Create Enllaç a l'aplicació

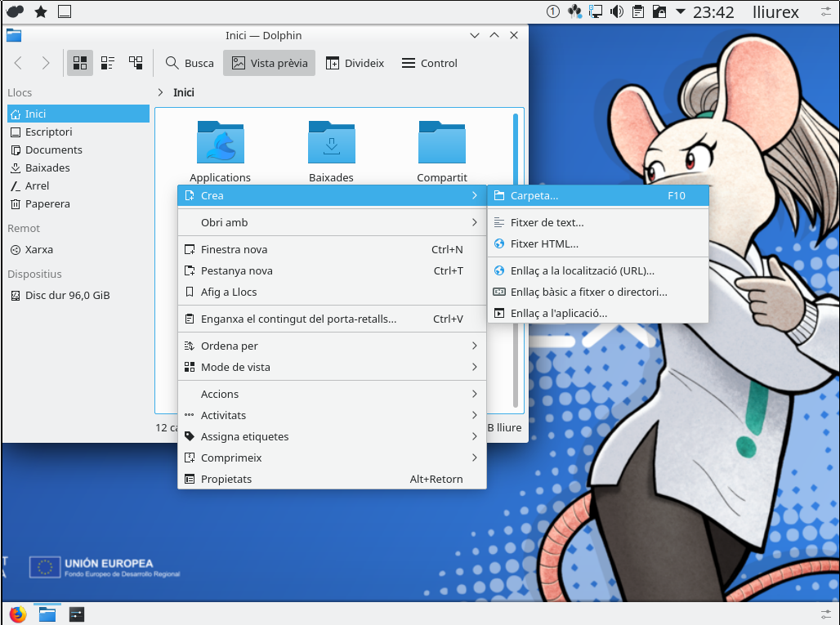click(x=598, y=313)
